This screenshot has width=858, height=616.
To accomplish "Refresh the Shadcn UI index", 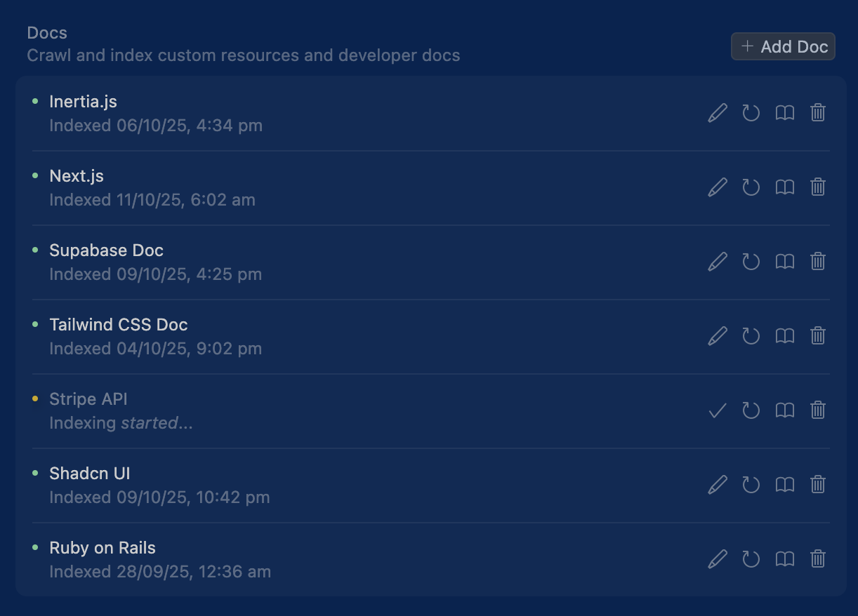I will tap(751, 484).
